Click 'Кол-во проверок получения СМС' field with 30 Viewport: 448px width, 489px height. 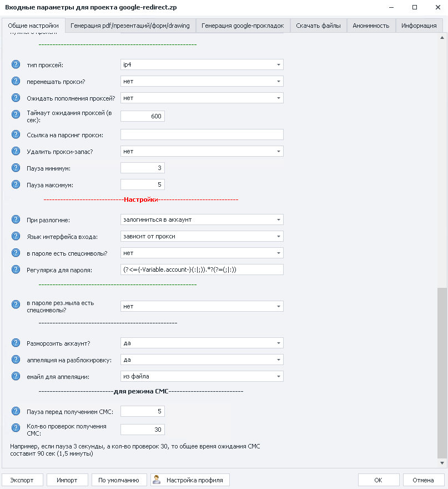click(142, 430)
